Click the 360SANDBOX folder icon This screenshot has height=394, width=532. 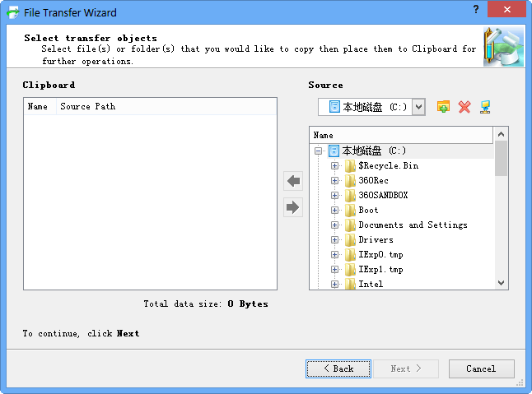[x=350, y=196]
